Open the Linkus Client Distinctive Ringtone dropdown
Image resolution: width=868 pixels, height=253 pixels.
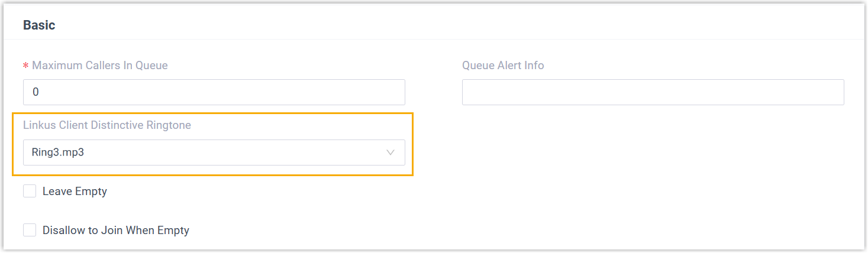pyautogui.click(x=214, y=153)
